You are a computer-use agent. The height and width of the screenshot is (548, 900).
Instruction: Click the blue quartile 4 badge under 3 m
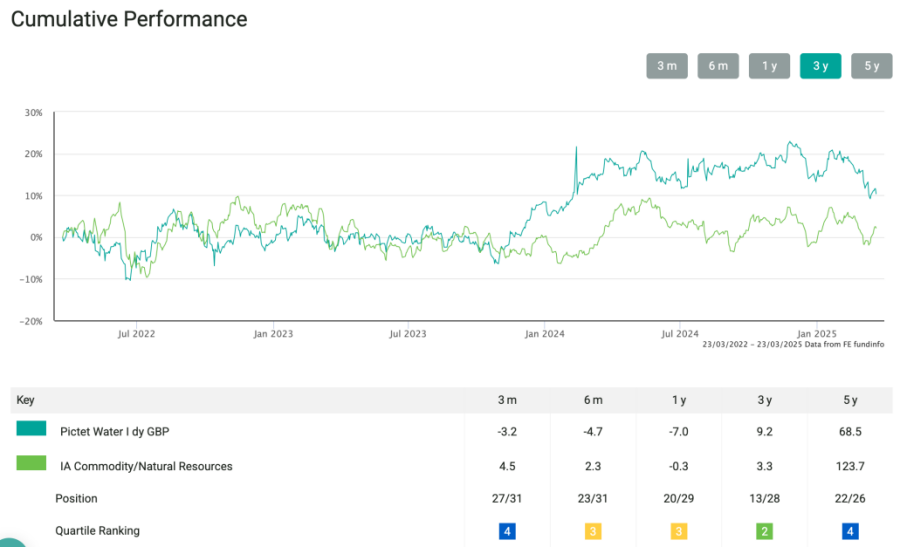[x=508, y=531]
